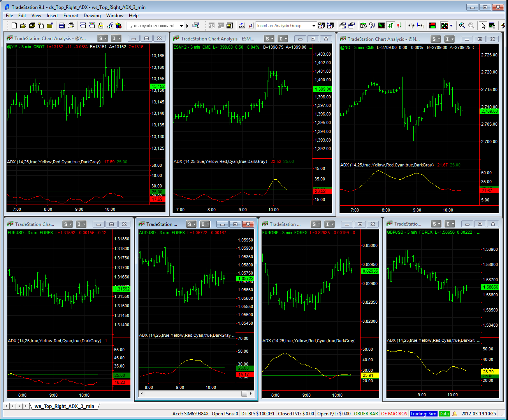Image resolution: width=508 pixels, height=420 pixels.
Task: Click the ORDER BAR status button
Action: point(366,414)
